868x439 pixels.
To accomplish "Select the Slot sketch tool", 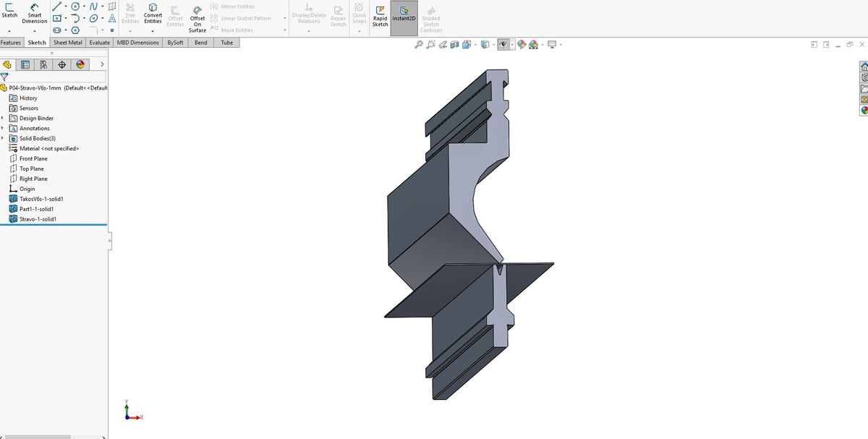I will pos(56,30).
